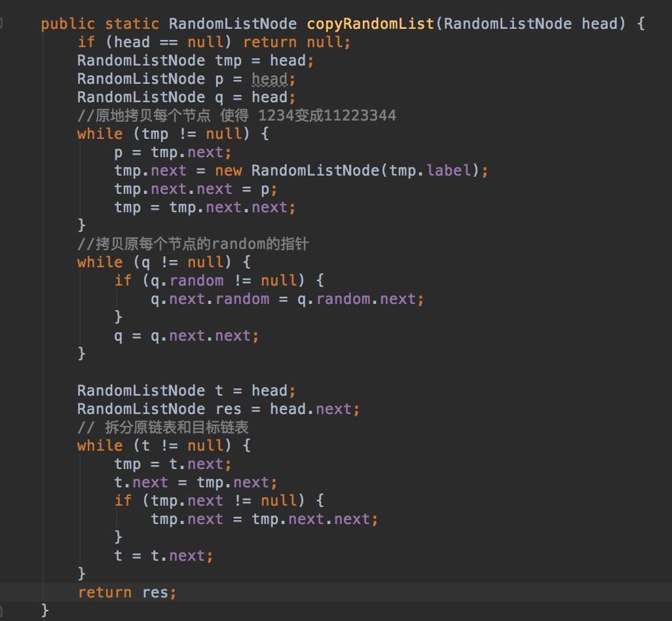
Task: Click the underlined 'head' in 'RandomListNode p = head;'
Action: coord(270,79)
